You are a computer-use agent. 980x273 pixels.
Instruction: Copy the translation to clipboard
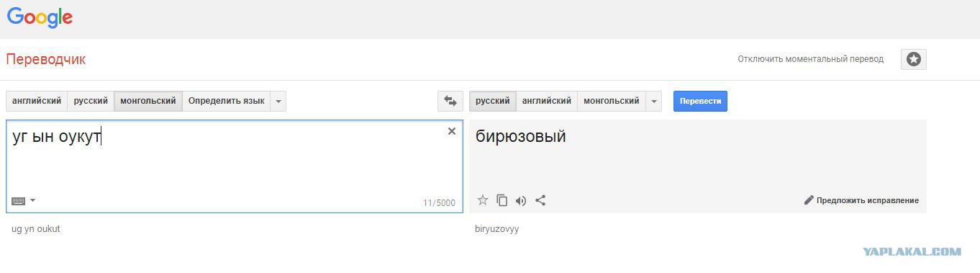pyautogui.click(x=502, y=200)
